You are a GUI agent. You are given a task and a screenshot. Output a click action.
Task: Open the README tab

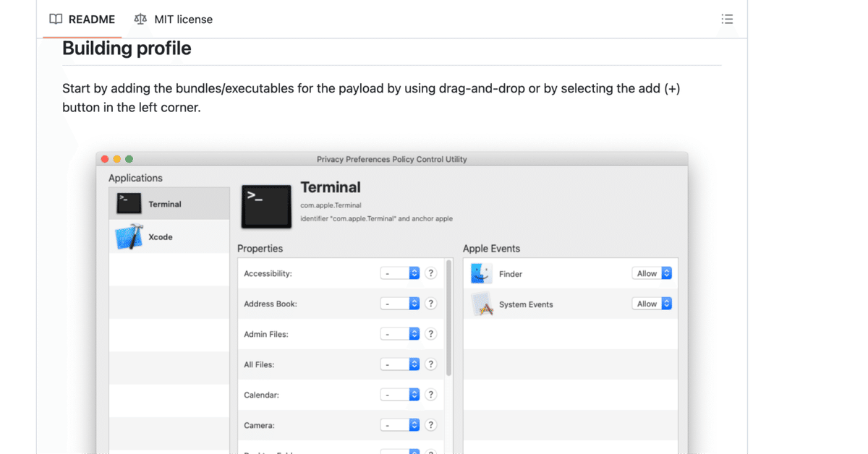pos(82,20)
